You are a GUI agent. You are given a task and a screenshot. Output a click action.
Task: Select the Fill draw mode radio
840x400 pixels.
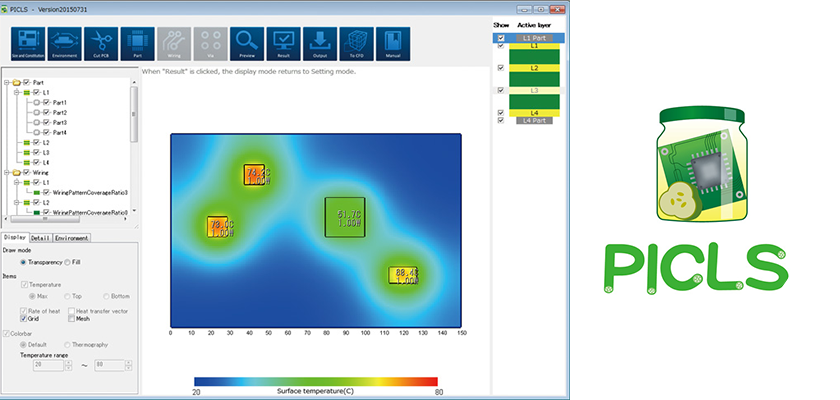click(67, 262)
